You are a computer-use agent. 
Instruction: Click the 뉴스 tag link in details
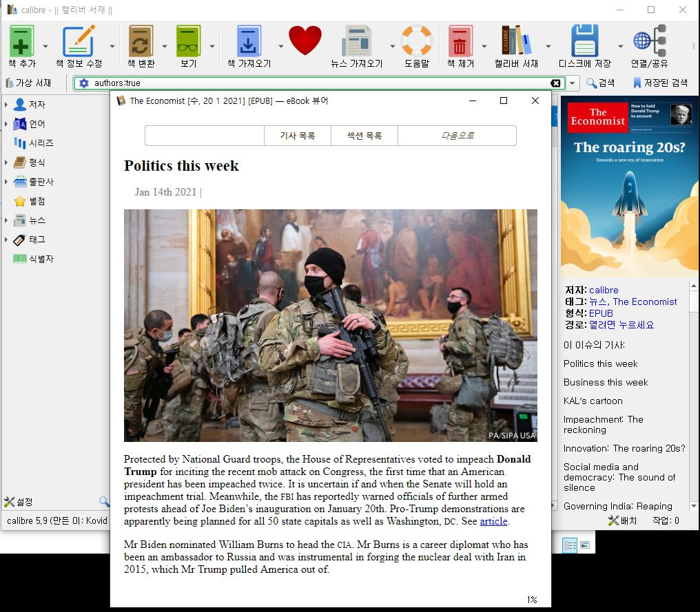point(598,302)
